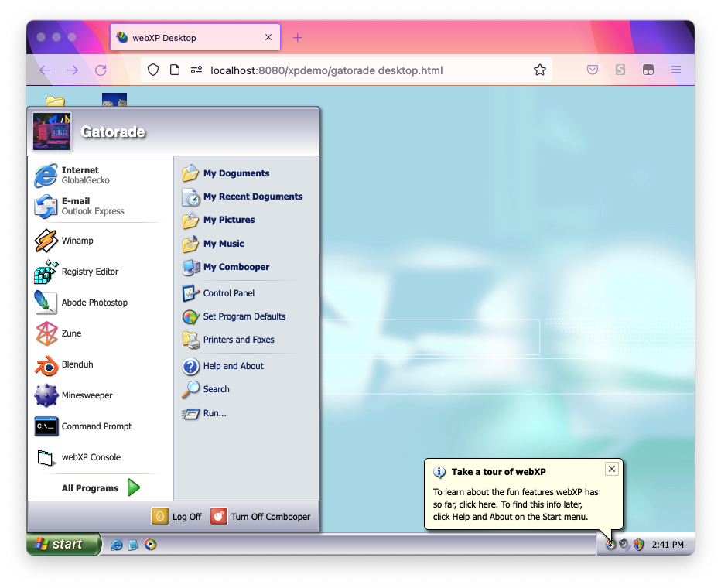
Task: Open My Recent Doguments submenu
Action: click(252, 197)
